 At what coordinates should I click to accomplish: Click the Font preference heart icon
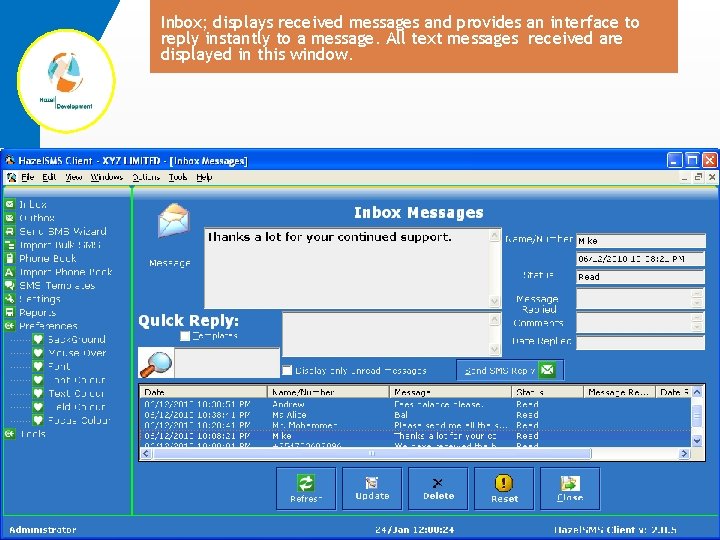coord(38,366)
